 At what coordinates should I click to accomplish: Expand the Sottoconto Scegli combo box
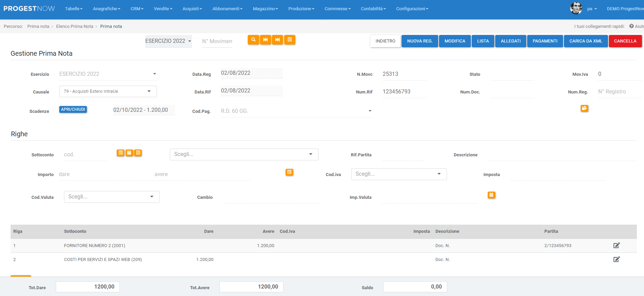(x=244, y=154)
